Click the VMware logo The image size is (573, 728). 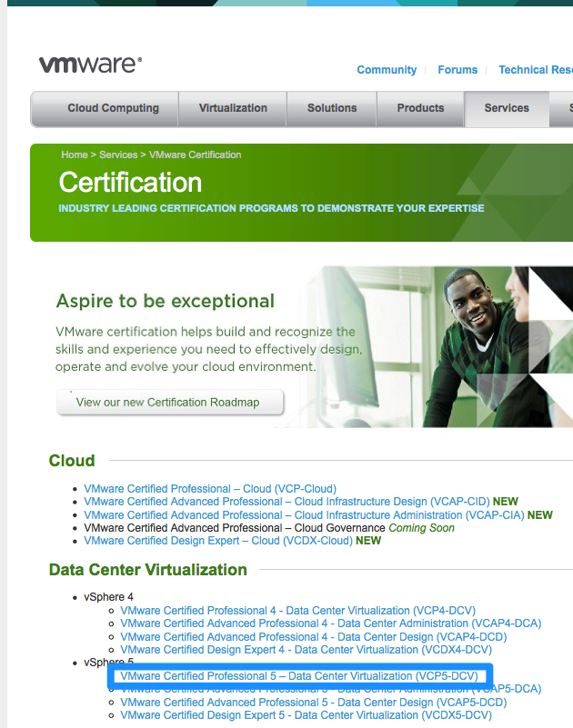[x=91, y=65]
